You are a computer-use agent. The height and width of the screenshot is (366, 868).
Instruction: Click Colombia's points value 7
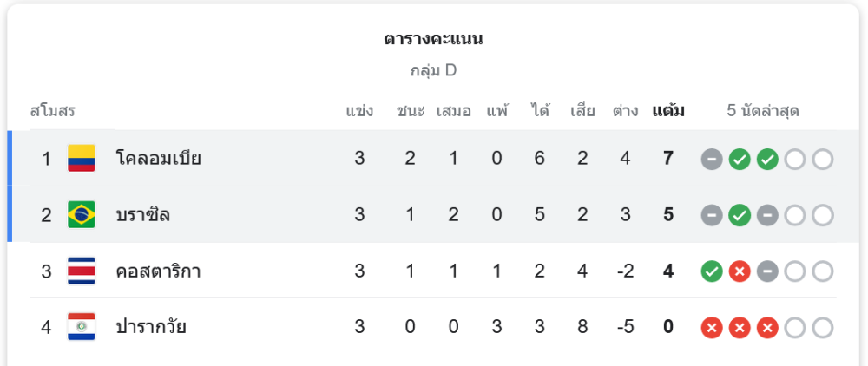[668, 158]
